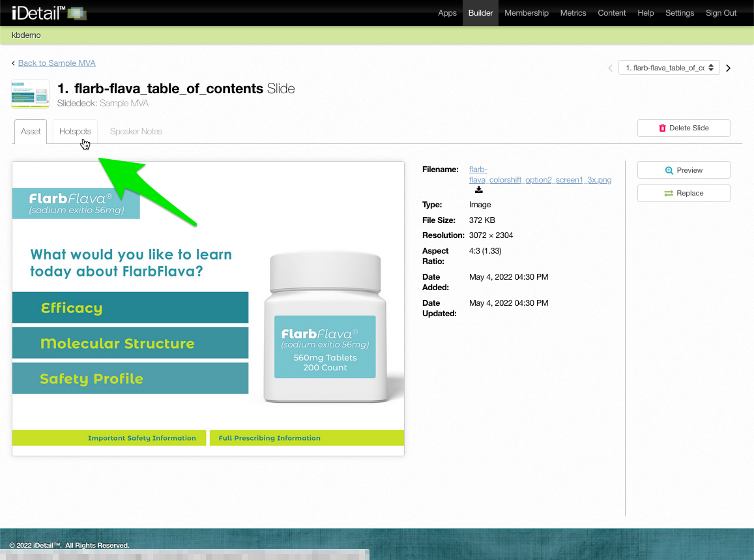Click the aspect ratio value 4:3 (1.33)
The image size is (754, 560).
click(486, 250)
